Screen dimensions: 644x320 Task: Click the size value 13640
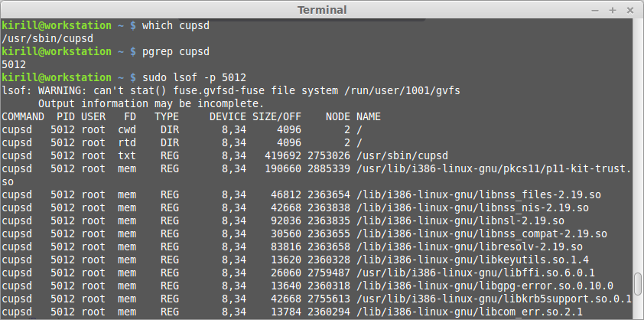point(286,286)
